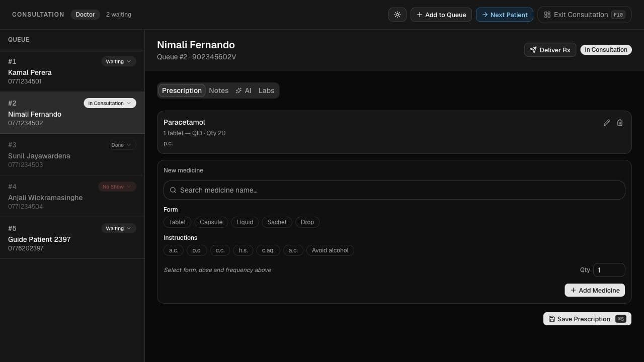
Task: Open Anjali Wickramasinghe's No Show status dropdown
Action: (117, 187)
